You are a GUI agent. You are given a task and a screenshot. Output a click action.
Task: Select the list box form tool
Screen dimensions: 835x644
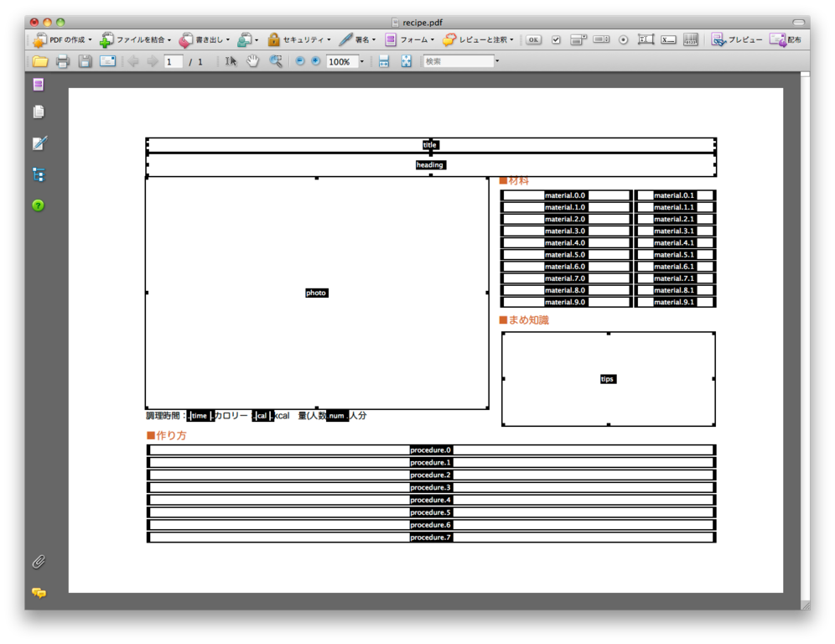point(601,39)
